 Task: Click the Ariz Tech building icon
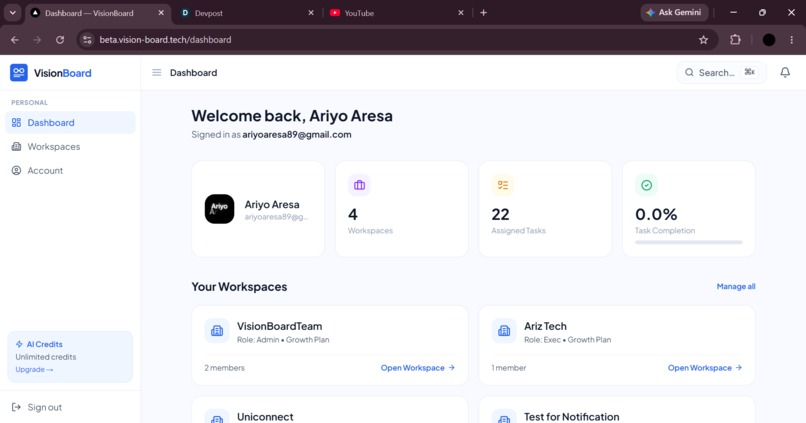pos(504,330)
